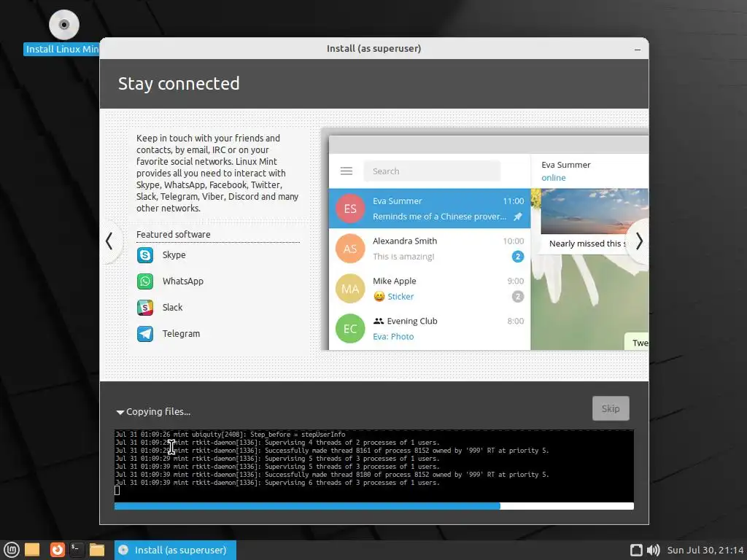Click the MA avatar for Mike Apple

pyautogui.click(x=350, y=289)
